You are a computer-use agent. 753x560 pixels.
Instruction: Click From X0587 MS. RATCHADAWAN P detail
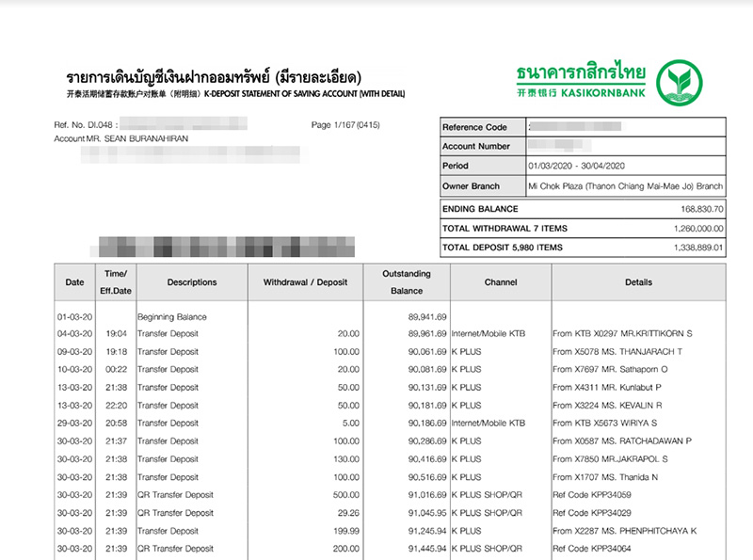(622, 440)
